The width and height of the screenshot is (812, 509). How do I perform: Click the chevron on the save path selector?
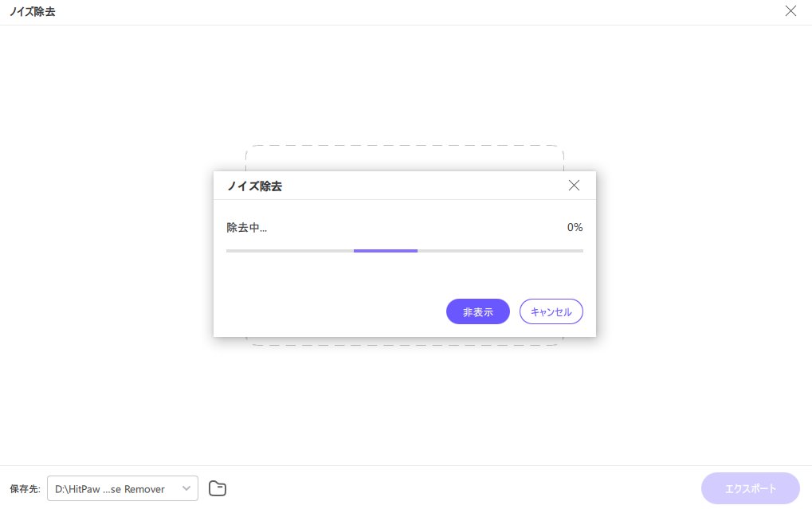(x=186, y=488)
